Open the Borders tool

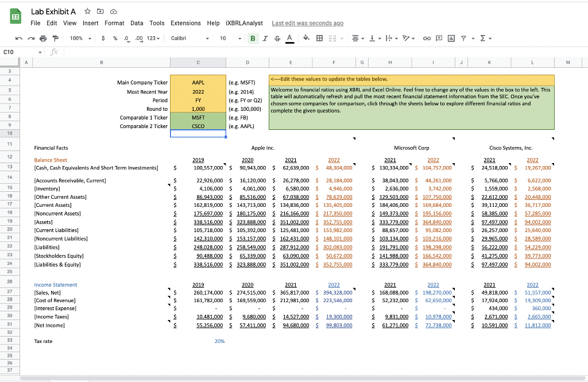(319, 38)
